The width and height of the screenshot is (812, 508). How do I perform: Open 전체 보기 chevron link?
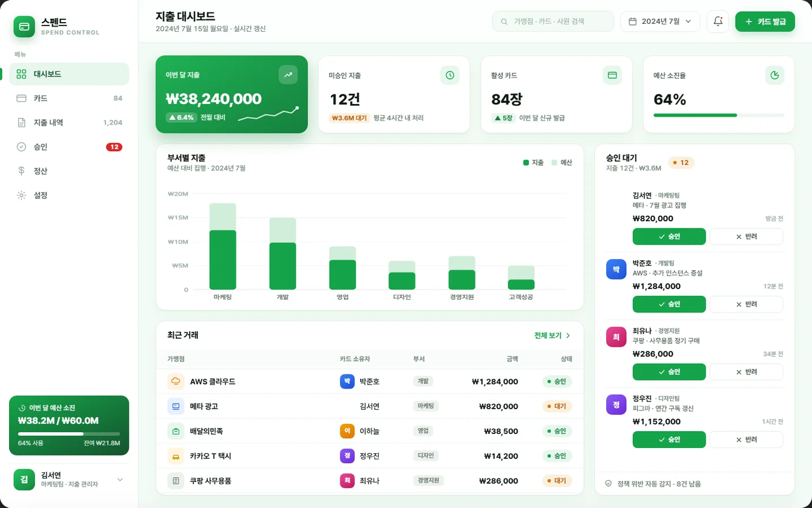point(552,335)
